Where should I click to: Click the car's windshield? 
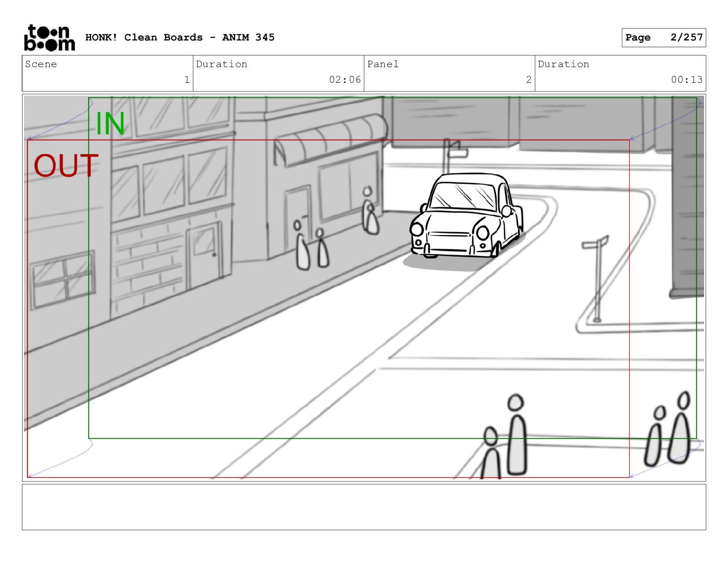[464, 196]
